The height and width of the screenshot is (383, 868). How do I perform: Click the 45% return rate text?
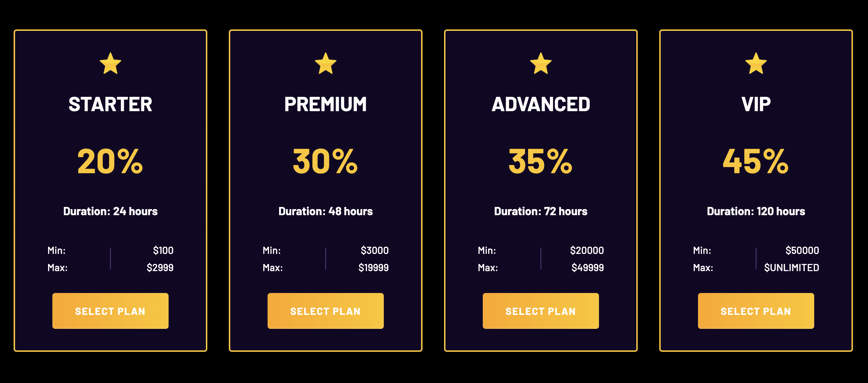(756, 161)
